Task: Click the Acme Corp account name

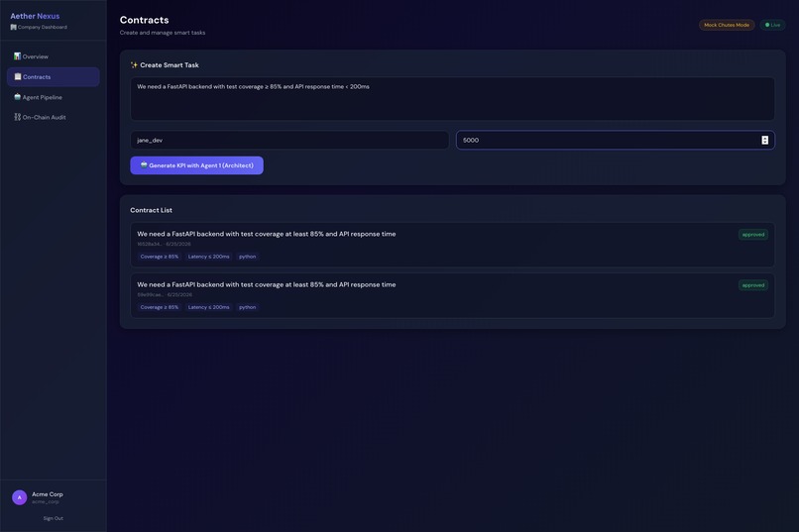Action: [x=48, y=494]
